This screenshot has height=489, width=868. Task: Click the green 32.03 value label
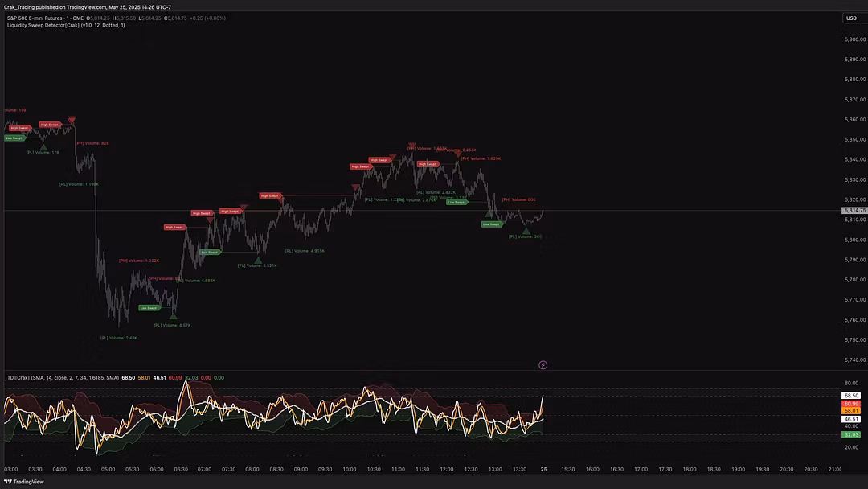[851, 434]
